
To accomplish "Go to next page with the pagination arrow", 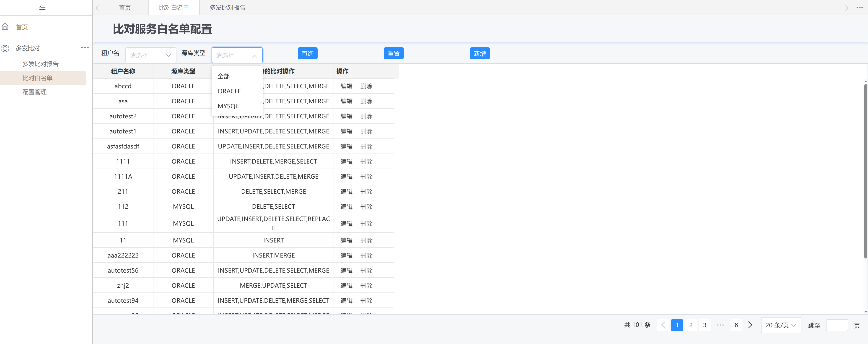I will tap(750, 325).
